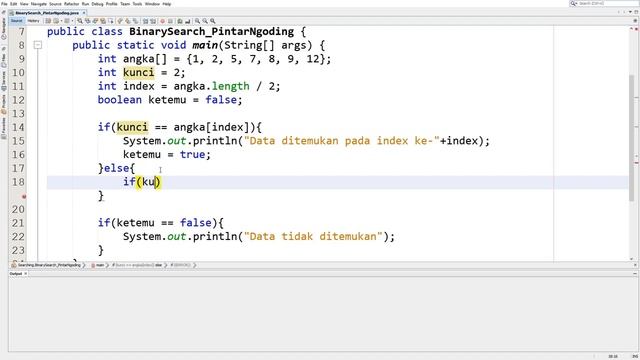Screen dimensions: 640x360
Task: Select the BinarySearch_PintarNgoding.java editor tab
Action: coord(47,13)
